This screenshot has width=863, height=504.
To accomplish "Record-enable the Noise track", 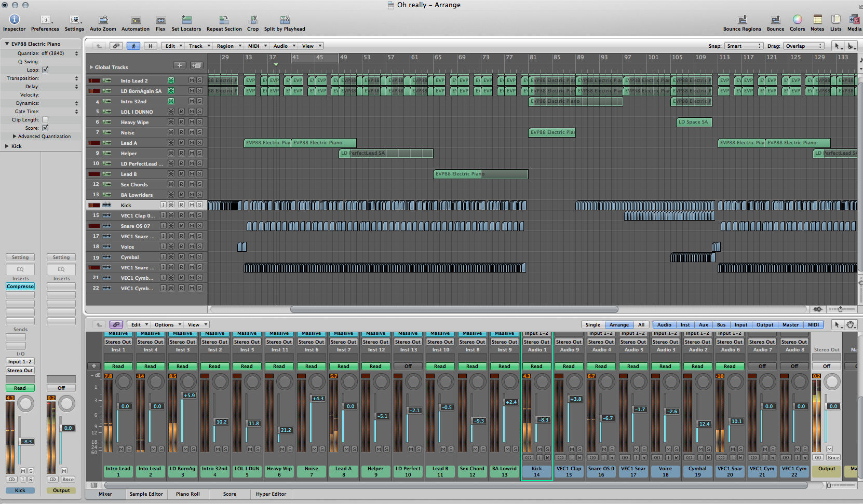I will 181,132.
